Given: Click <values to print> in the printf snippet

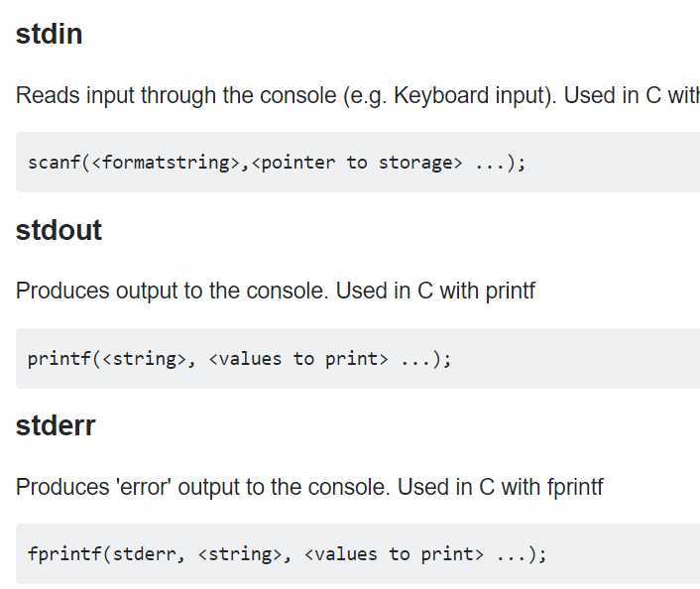Looking at the screenshot, I should (298, 359).
